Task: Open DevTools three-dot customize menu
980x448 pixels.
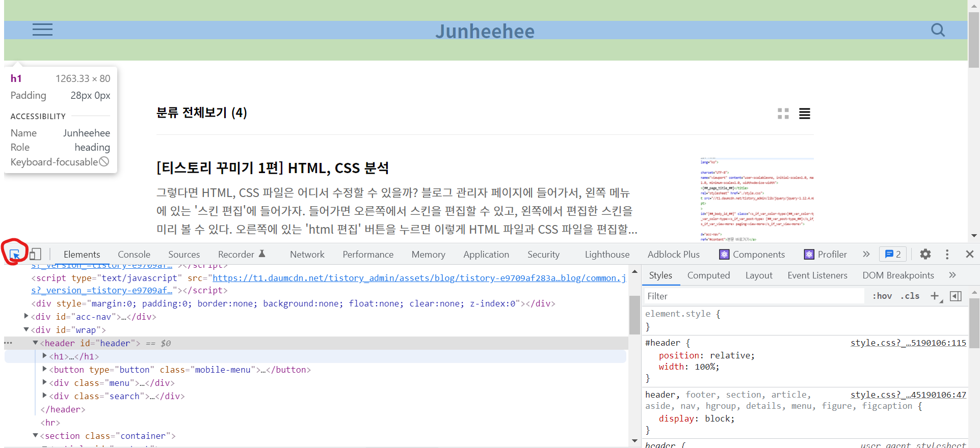Action: 947,254
